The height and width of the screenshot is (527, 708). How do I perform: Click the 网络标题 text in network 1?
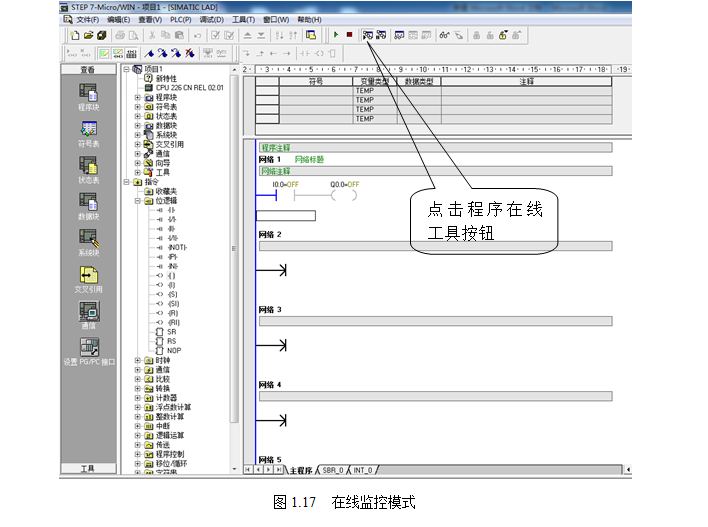(x=309, y=159)
